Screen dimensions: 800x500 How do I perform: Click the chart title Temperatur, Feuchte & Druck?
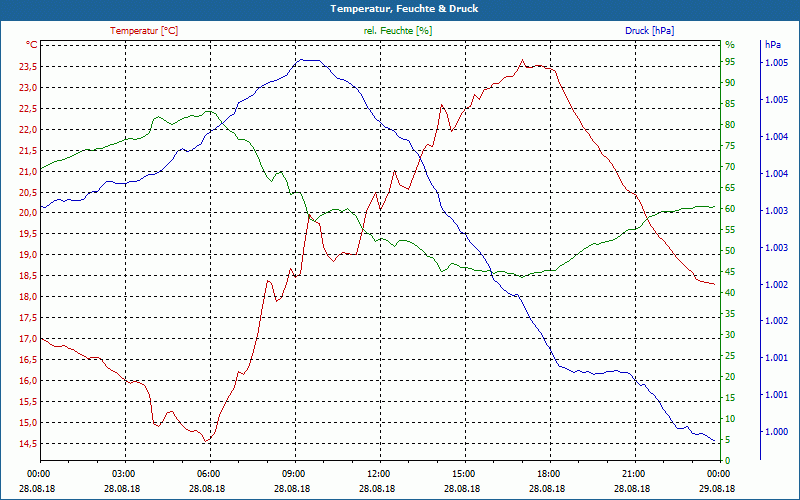tap(404, 9)
